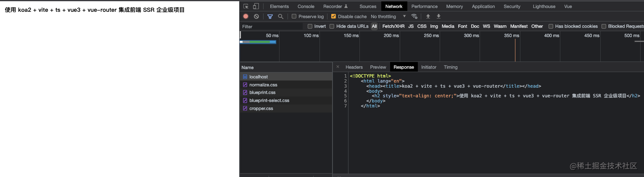Filter requests by Fetch/XHR type
Image resolution: width=644 pixels, height=177 pixels.
[x=393, y=26]
